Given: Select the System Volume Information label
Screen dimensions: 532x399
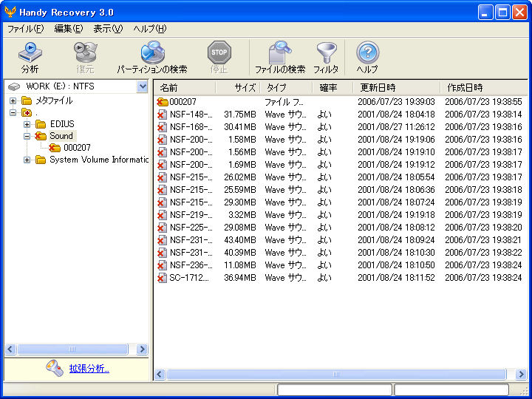Looking at the screenshot, I should click(99, 160).
